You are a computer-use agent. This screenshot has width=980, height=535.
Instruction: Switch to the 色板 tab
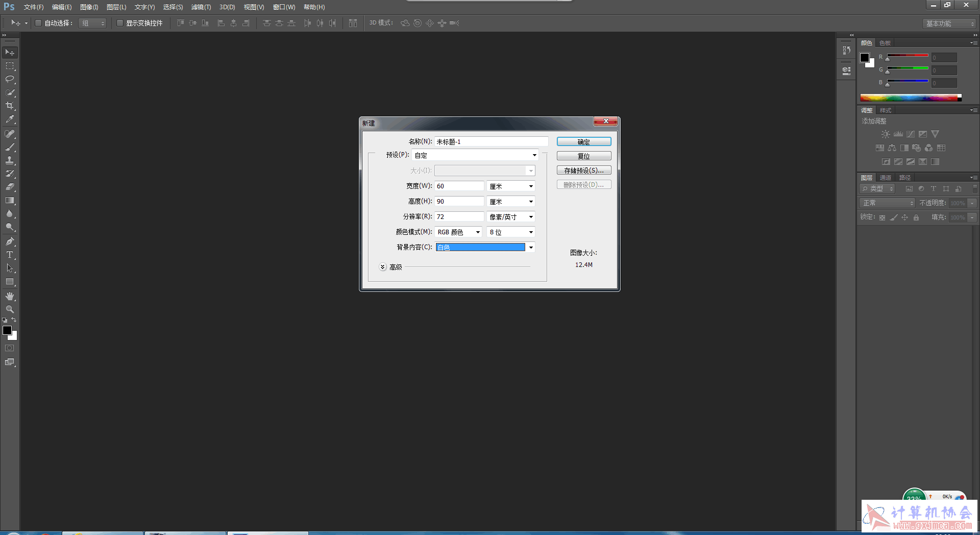(885, 43)
